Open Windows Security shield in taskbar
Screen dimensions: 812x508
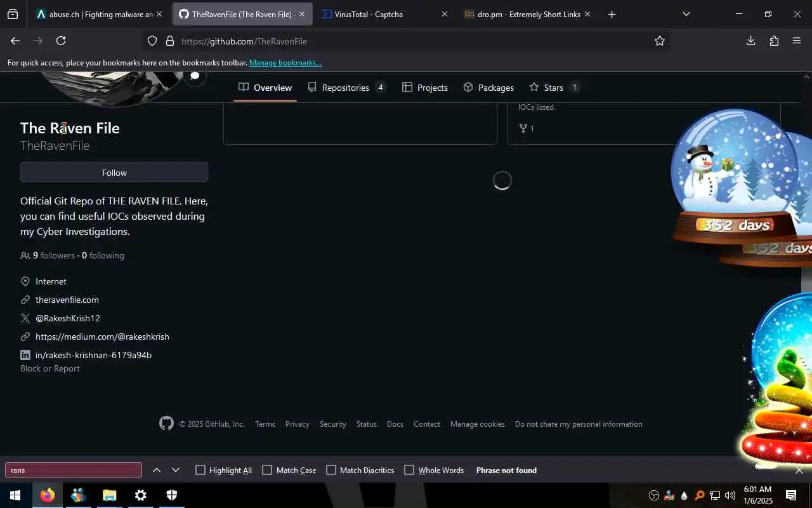coord(172,495)
